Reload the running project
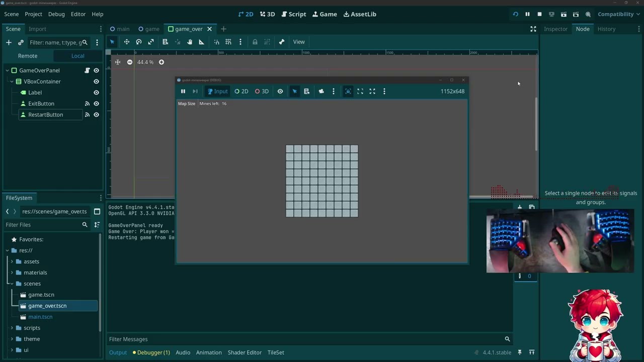Image resolution: width=644 pixels, height=362 pixels. click(x=515, y=14)
